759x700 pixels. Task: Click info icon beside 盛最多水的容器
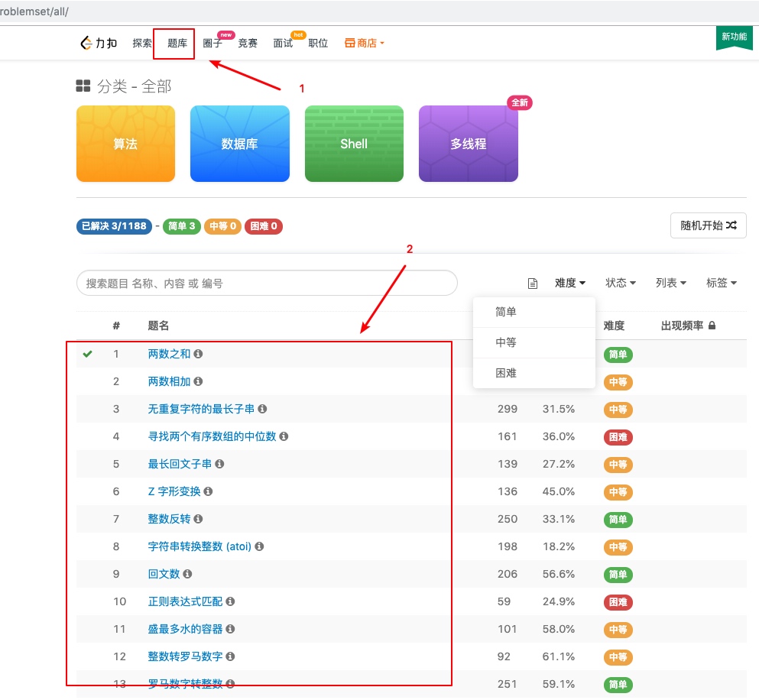(x=230, y=629)
